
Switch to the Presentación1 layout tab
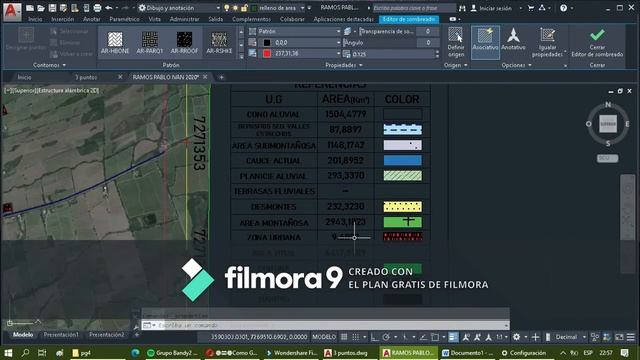point(61,335)
